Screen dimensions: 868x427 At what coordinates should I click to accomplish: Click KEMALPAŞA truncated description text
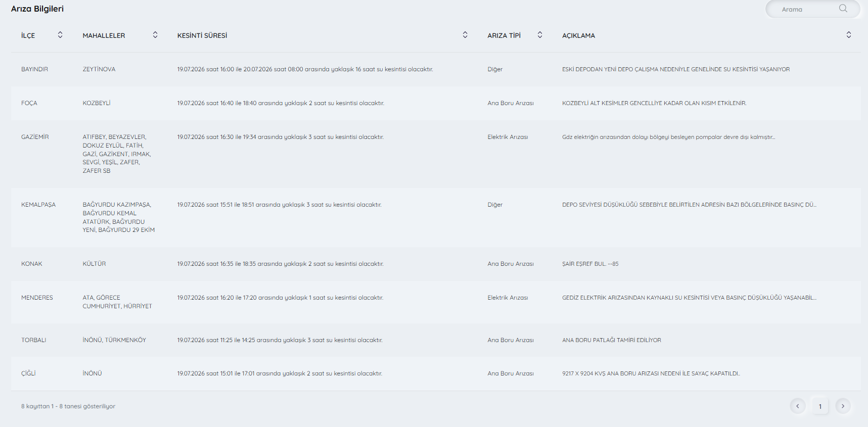(689, 205)
